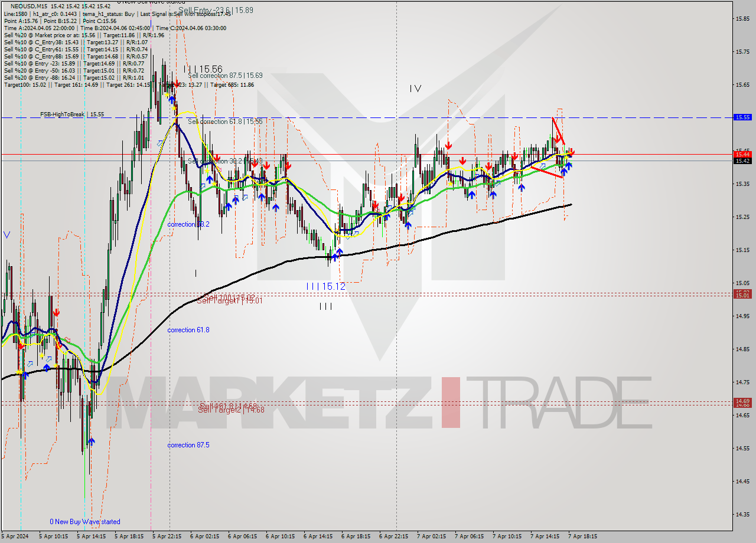Click the 'Sell correction 61.8 | 15.55' label
The image size is (756, 543).
point(225,122)
